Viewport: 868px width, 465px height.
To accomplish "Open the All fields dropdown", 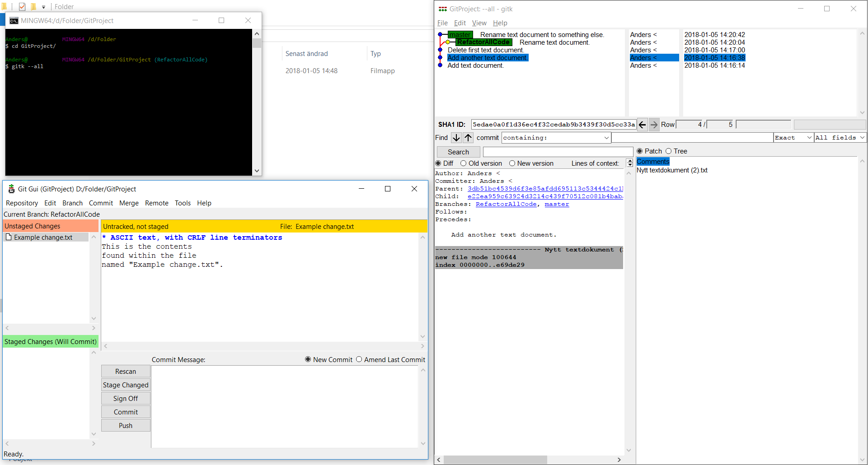I will pos(862,138).
